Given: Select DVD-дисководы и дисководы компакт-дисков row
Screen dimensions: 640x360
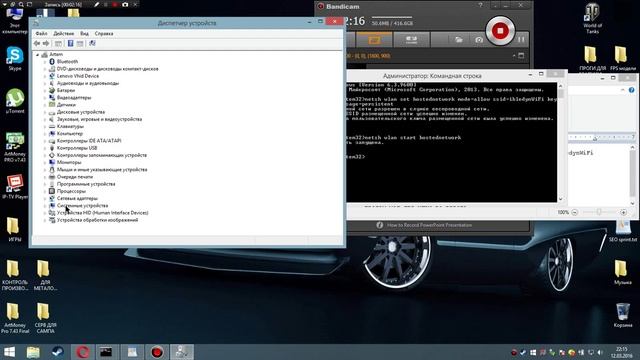Looking at the screenshot, I should click(x=107, y=69).
